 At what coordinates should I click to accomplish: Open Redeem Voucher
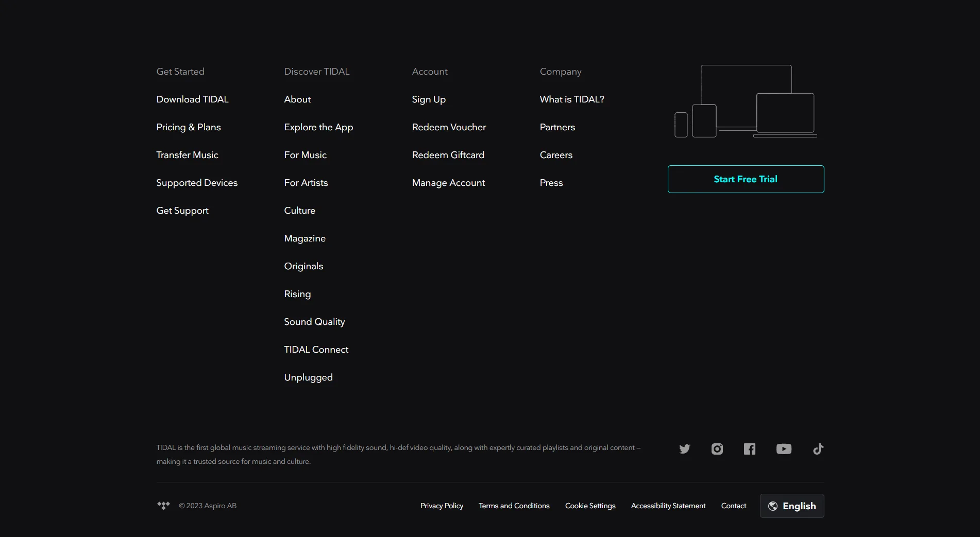(x=449, y=127)
